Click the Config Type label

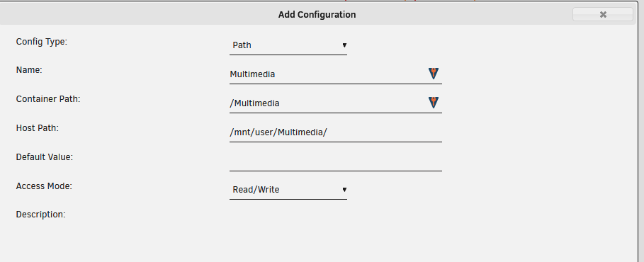pos(42,42)
